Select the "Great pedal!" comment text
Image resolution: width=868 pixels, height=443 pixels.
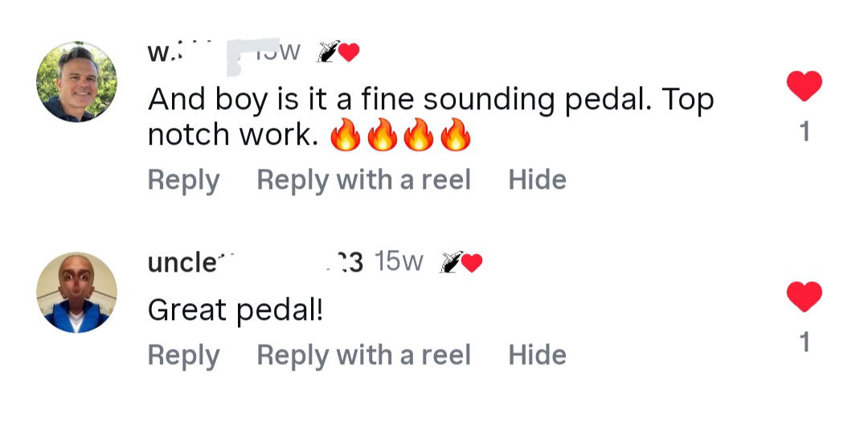(x=235, y=310)
